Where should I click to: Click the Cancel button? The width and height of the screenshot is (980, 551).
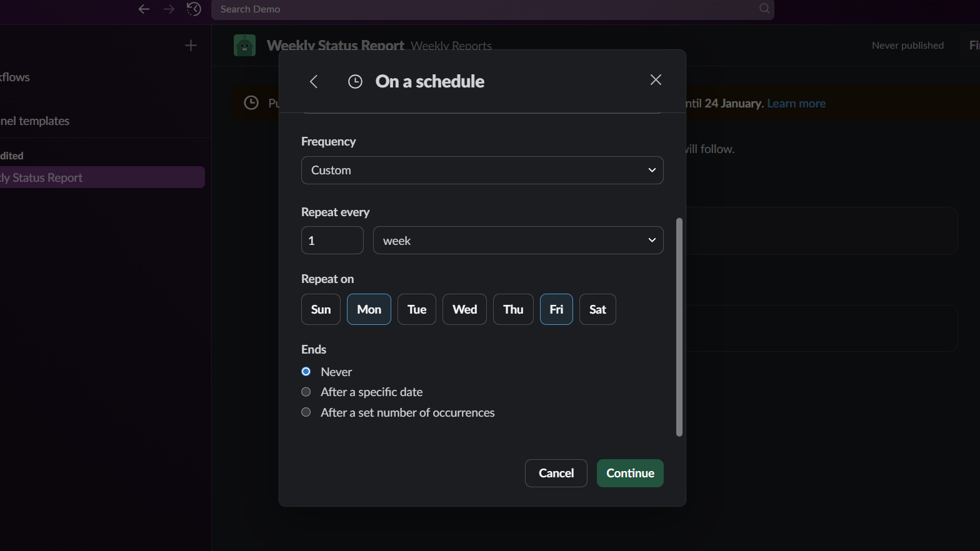click(556, 474)
